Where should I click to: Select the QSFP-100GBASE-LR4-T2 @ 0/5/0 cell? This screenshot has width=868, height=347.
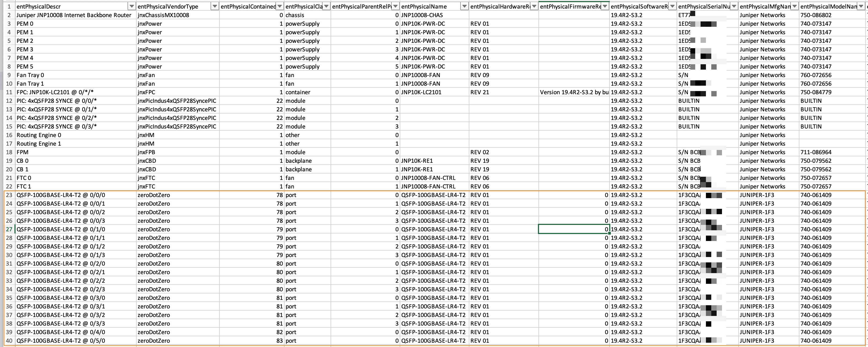click(x=76, y=341)
